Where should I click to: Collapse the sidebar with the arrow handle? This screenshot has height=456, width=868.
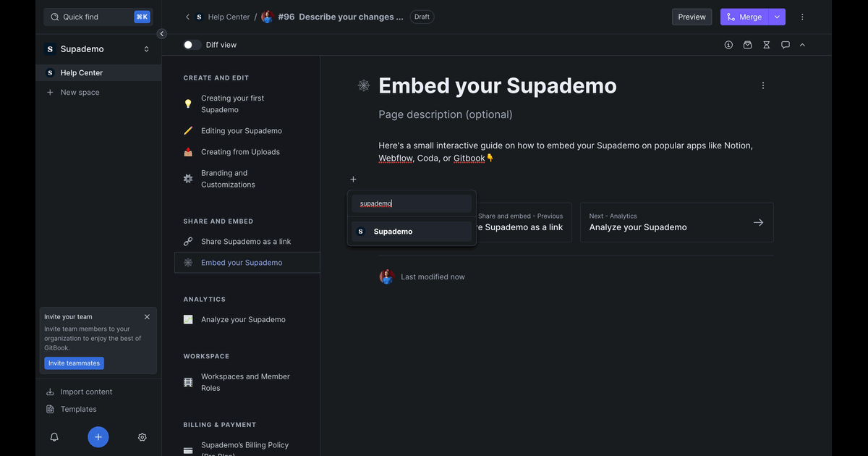(x=161, y=33)
